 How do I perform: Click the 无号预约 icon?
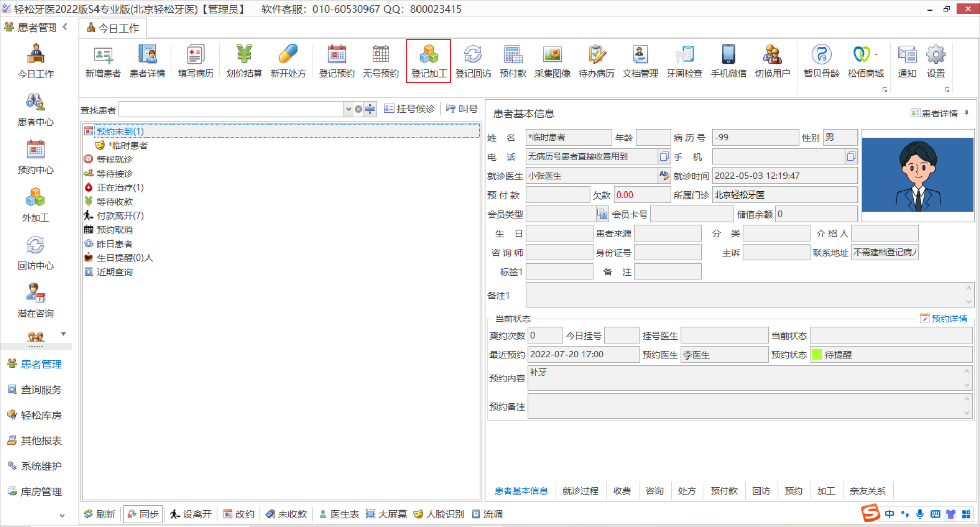click(381, 61)
